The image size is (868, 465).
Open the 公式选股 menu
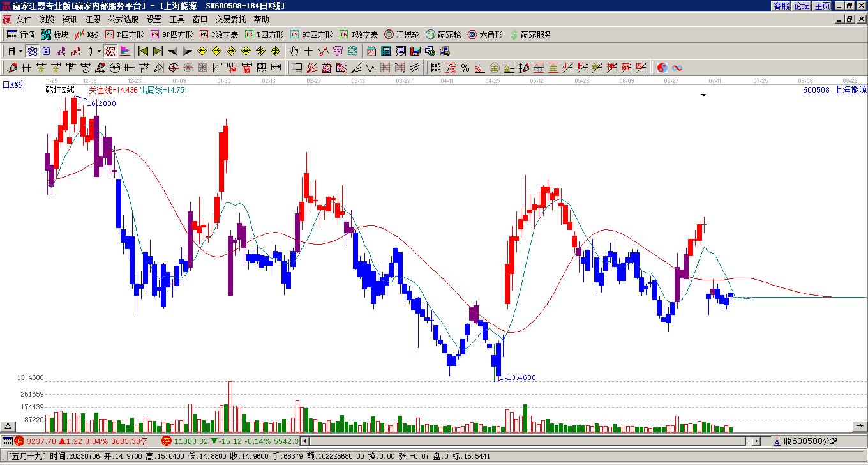(x=123, y=20)
